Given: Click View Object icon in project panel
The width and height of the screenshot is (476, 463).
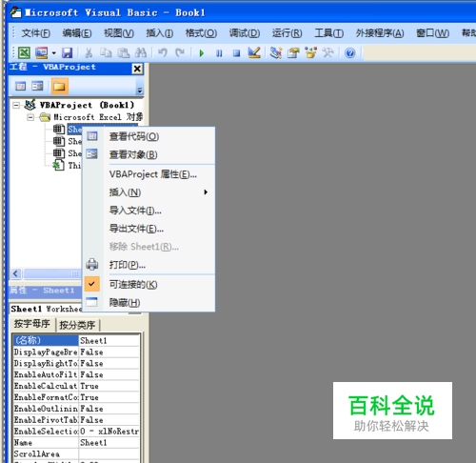Looking at the screenshot, I should (x=37, y=86).
